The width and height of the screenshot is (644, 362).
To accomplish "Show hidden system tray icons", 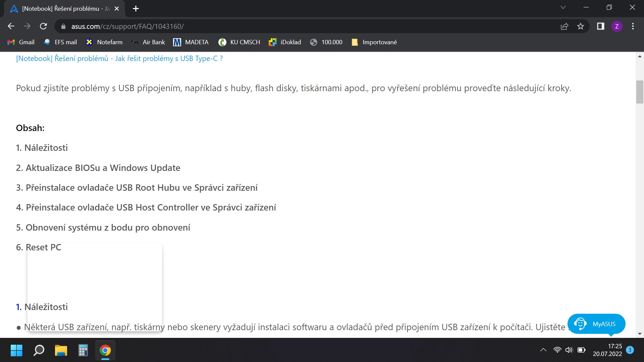I will (543, 350).
